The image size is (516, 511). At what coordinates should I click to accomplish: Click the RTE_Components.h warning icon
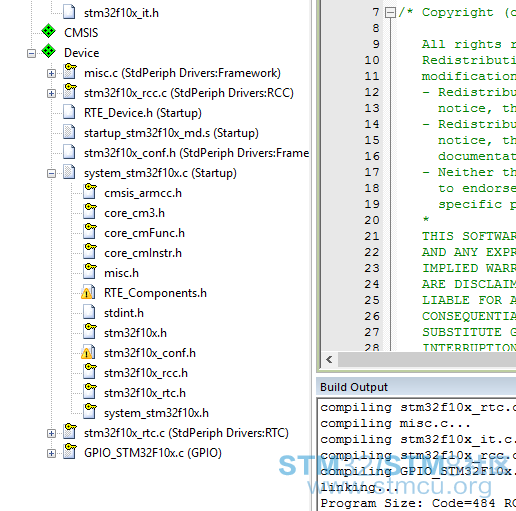click(88, 292)
